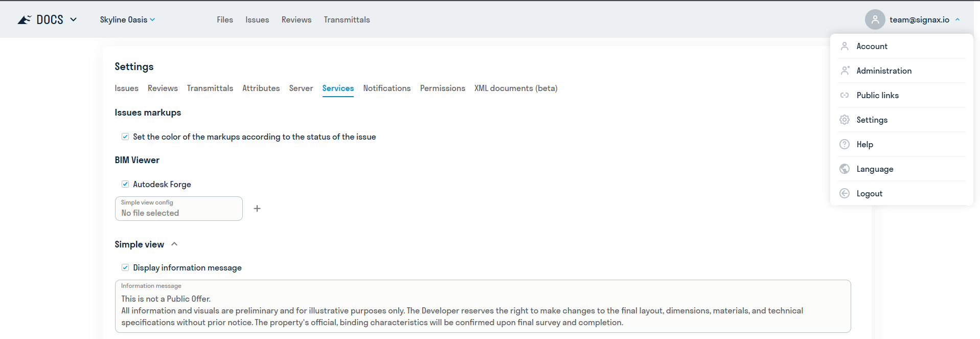
Task: Open Issues in the top navigation
Action: click(257, 19)
